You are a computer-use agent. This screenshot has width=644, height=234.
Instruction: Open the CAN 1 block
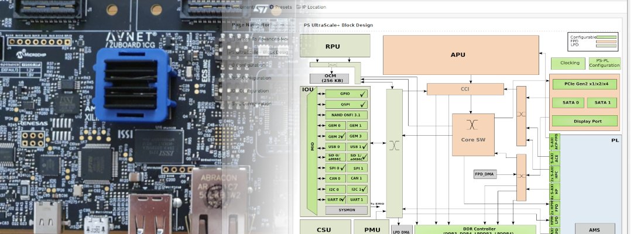tap(357, 178)
